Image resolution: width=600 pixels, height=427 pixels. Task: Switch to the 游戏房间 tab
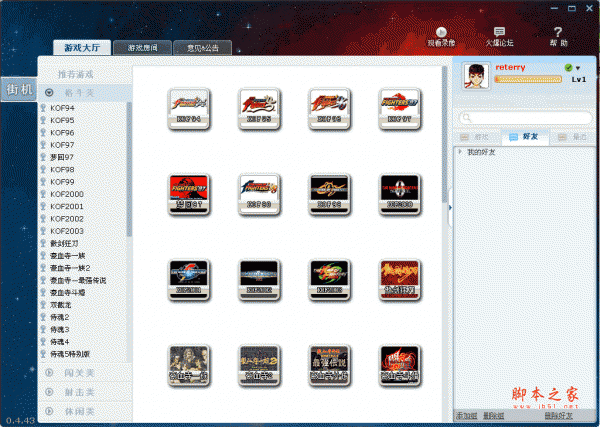[x=142, y=48]
